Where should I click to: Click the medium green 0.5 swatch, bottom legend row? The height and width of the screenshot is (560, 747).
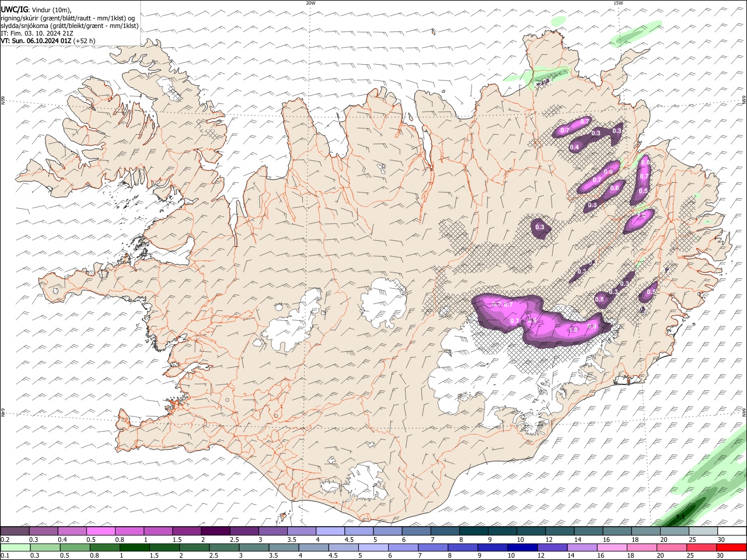pyautogui.click(x=75, y=547)
